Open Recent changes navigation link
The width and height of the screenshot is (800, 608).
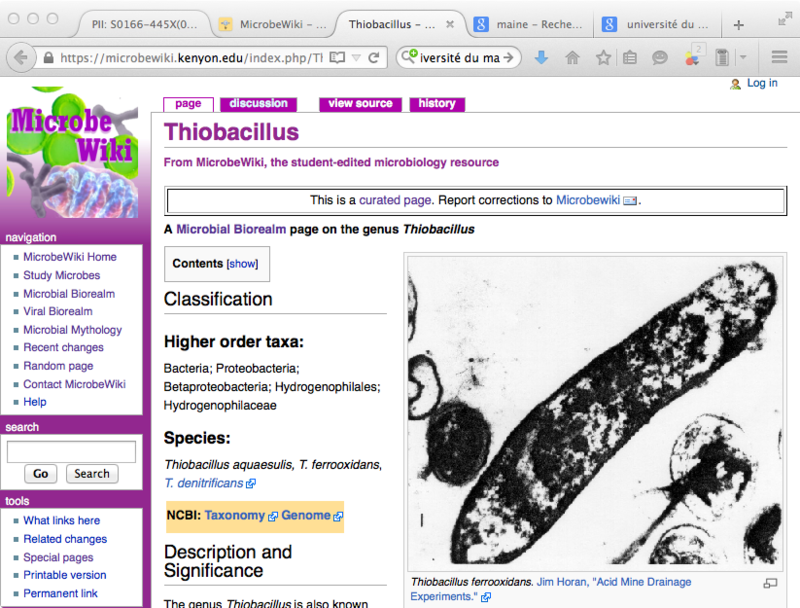click(x=63, y=347)
